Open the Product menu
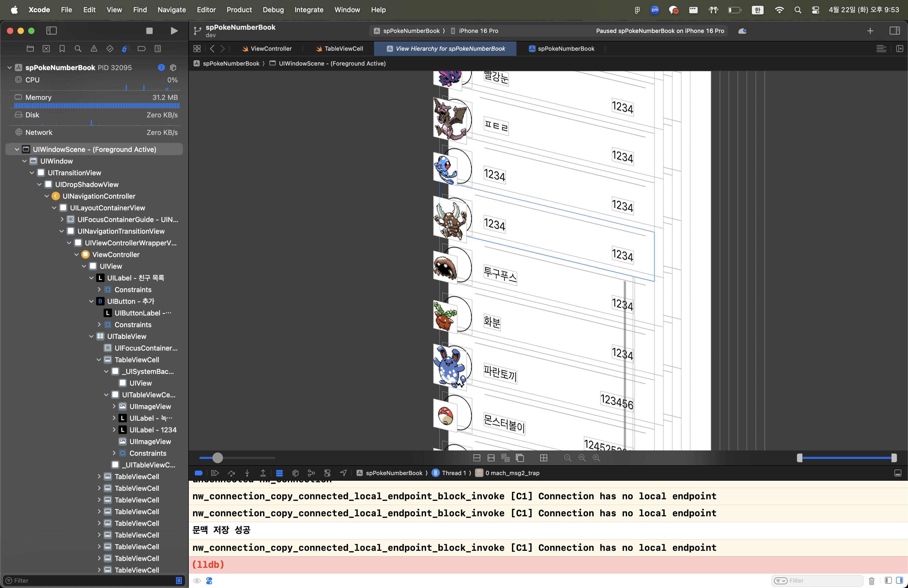The height and width of the screenshot is (588, 908). (239, 10)
